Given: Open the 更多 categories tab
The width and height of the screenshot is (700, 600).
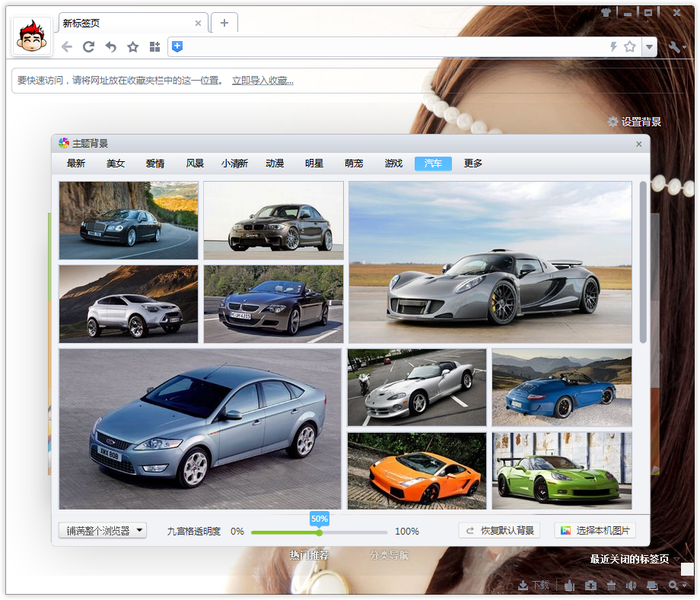Looking at the screenshot, I should pos(473,163).
